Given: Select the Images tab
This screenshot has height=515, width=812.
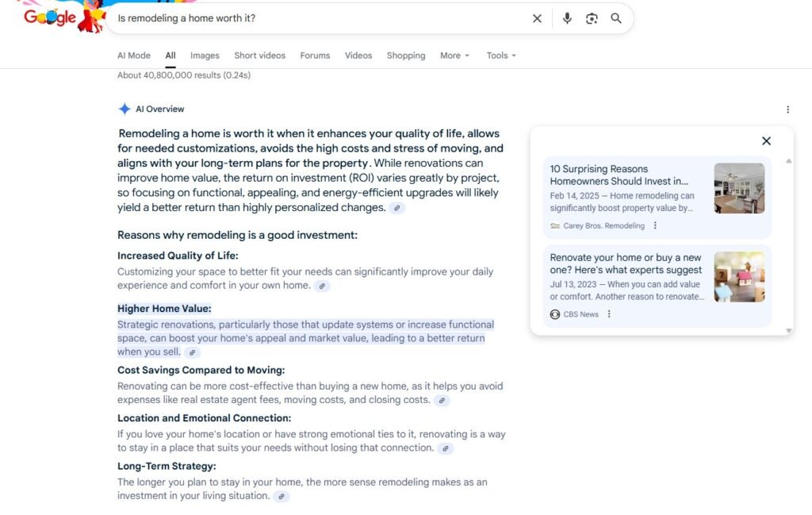Looking at the screenshot, I should 205,56.
